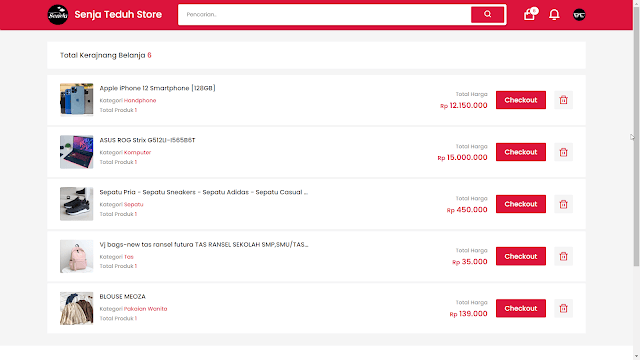Image resolution: width=640 pixels, height=360 pixels.
Task: Open the Senja Teduh Store home link
Action: 118,15
